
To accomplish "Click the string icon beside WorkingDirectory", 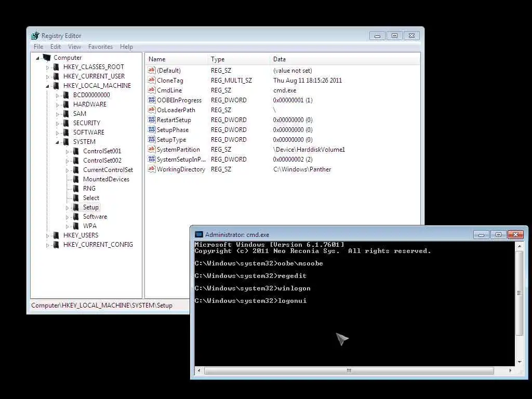I will click(x=152, y=169).
